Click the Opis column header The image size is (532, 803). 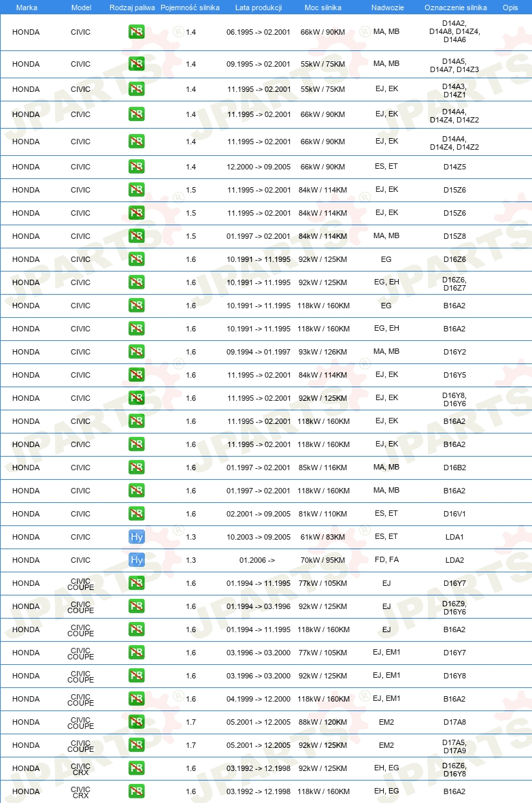tap(510, 7)
